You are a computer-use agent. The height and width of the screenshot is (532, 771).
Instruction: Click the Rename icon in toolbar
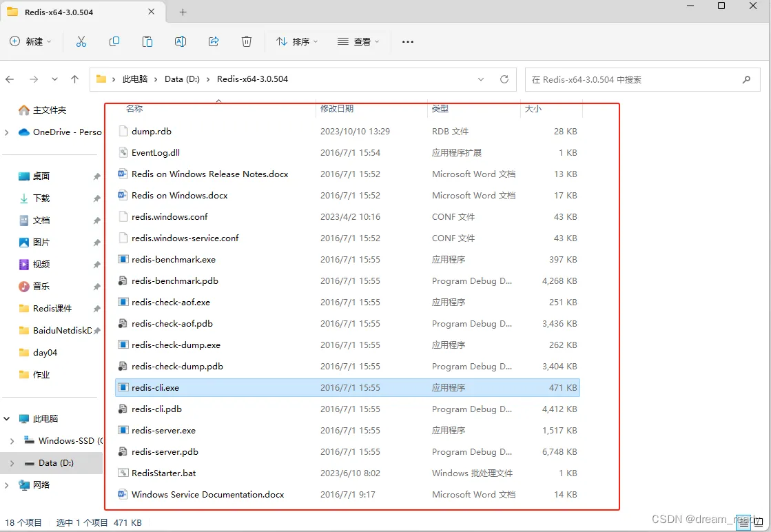click(181, 42)
